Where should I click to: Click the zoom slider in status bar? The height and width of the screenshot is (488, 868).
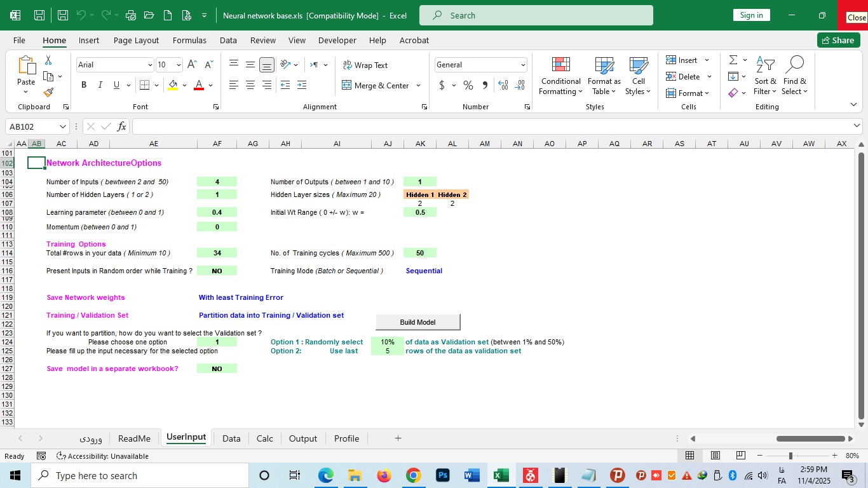point(790,456)
